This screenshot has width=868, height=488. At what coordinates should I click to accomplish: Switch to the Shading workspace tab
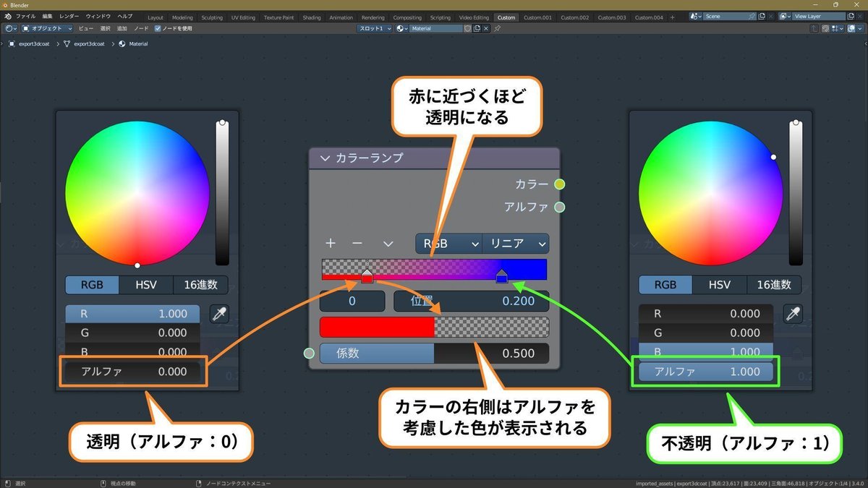[x=312, y=17]
